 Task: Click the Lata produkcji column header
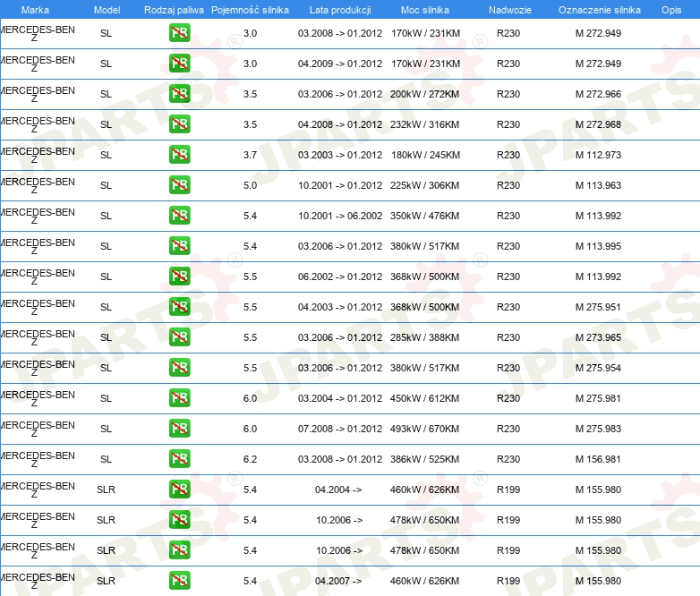[340, 10]
